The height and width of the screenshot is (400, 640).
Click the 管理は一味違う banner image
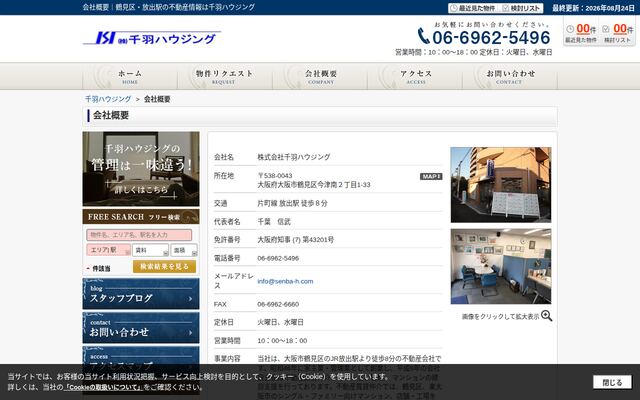[141, 169]
